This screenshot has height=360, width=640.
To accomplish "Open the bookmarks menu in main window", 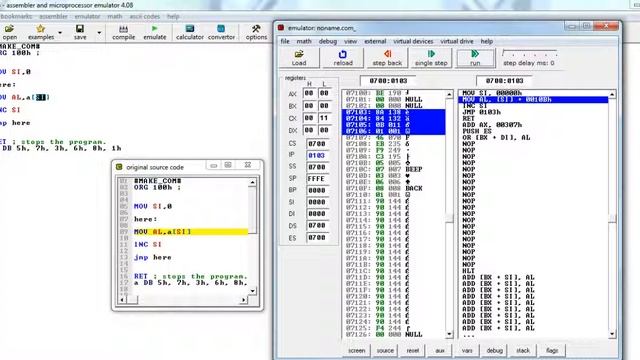I will click(x=16, y=16).
